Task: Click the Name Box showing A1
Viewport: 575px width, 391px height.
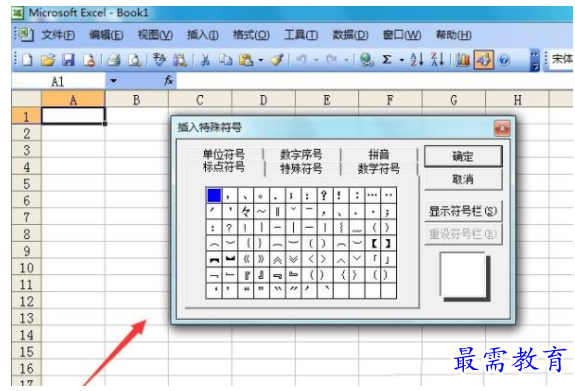Action: (59, 81)
